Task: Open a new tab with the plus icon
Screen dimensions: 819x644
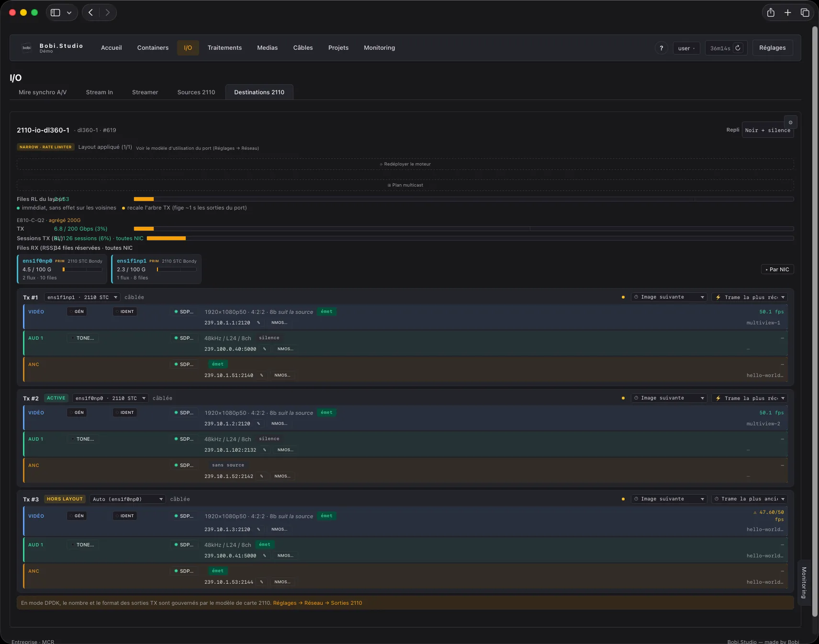Action: tap(787, 12)
